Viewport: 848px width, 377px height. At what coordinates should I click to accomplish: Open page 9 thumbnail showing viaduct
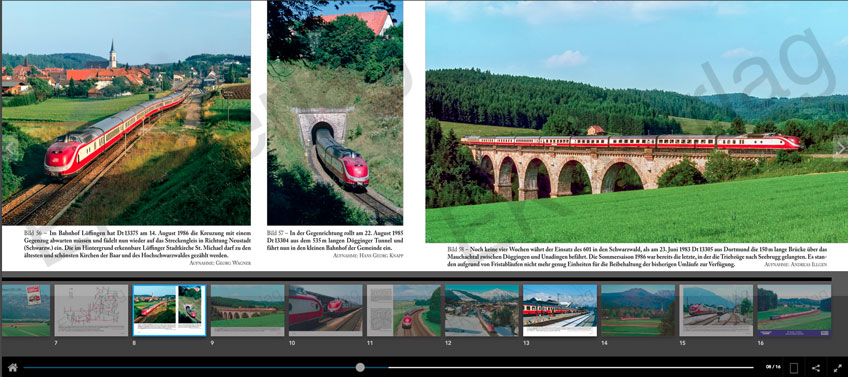tap(247, 310)
